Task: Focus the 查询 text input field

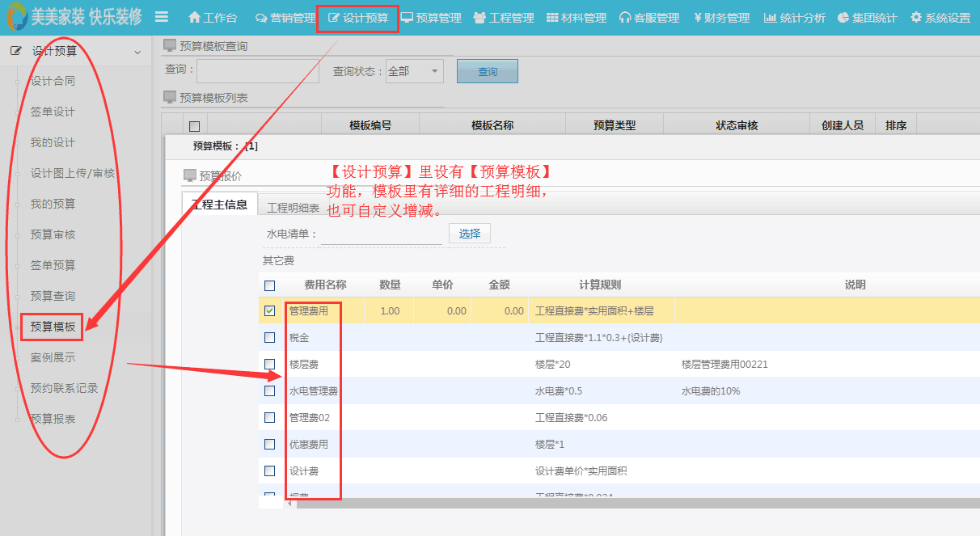Action: (257, 71)
